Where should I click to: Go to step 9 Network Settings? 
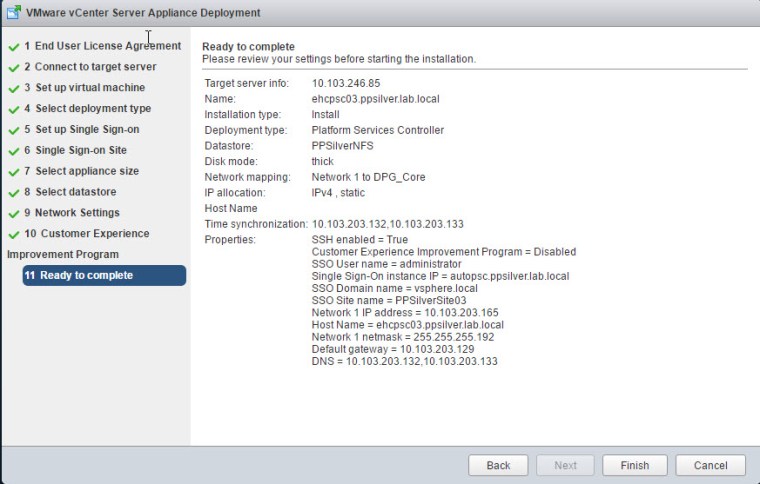pyautogui.click(x=72, y=212)
